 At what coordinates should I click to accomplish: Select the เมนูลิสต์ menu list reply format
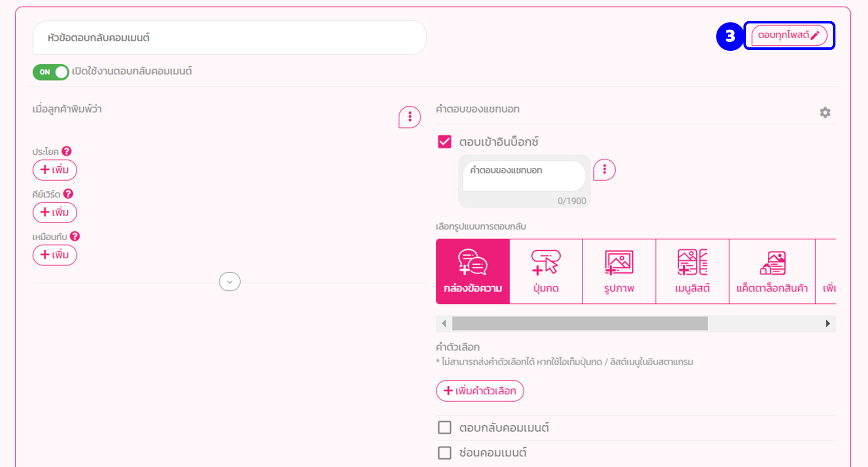click(x=692, y=271)
